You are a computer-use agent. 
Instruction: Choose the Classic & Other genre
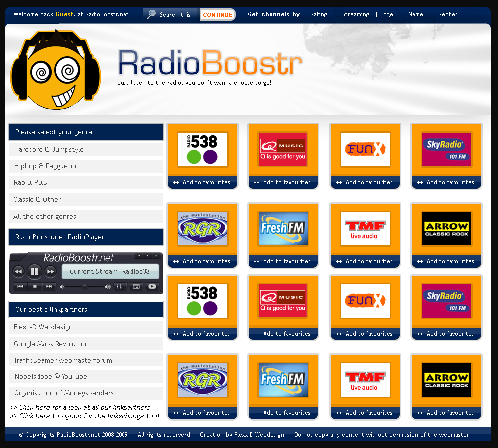(x=86, y=199)
